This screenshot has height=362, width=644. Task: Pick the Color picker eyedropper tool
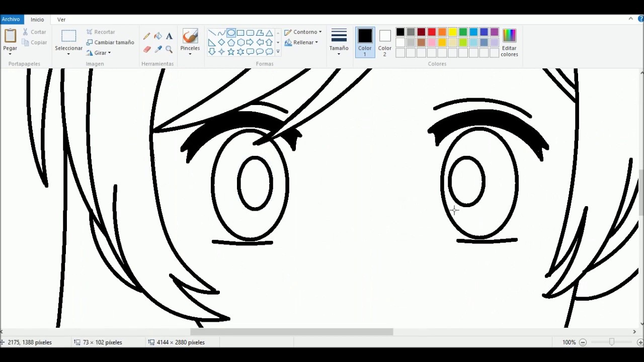pos(158,49)
